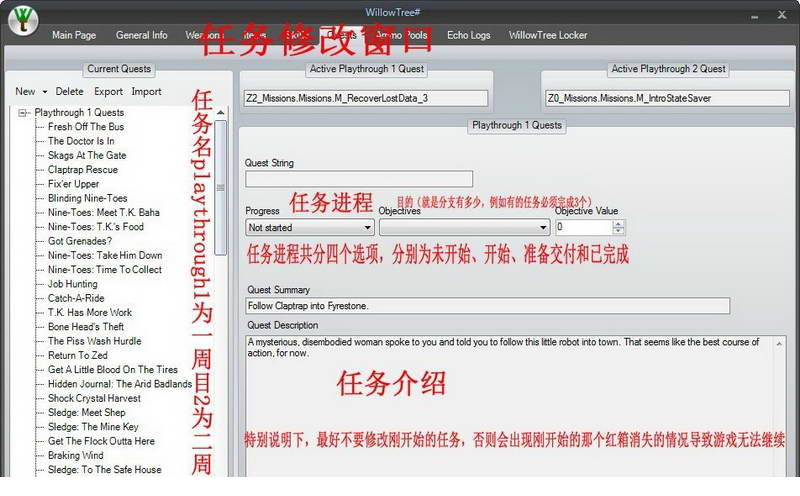
Task: Open the New quest dropdown
Action: pos(31,92)
